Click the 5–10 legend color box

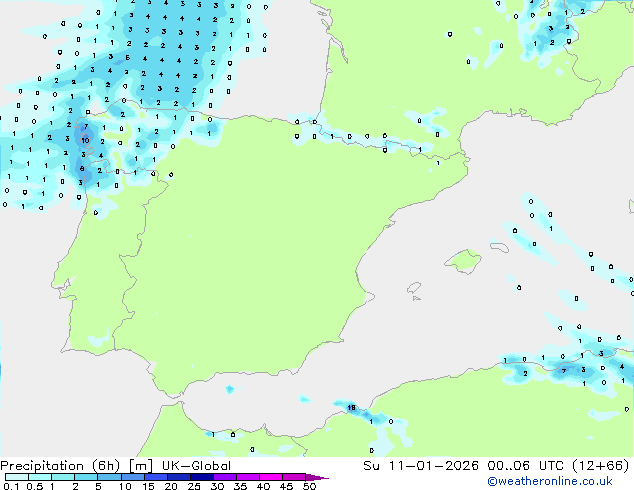click(x=109, y=477)
